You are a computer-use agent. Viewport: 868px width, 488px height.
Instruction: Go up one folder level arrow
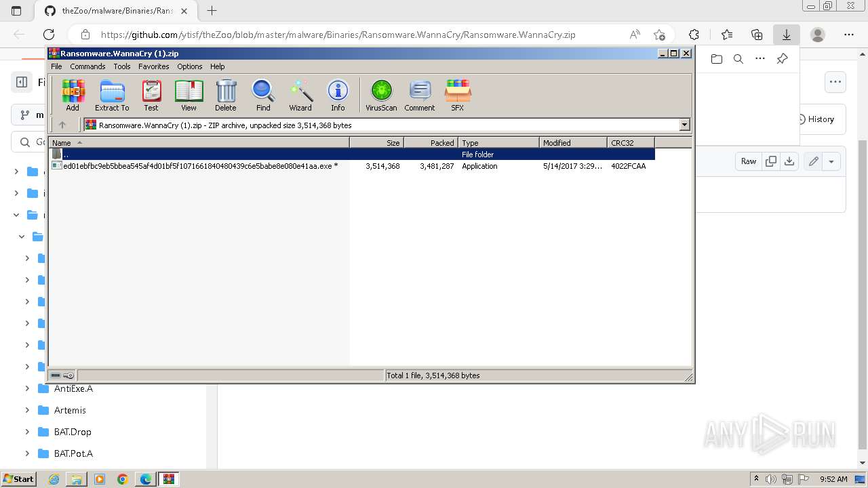tap(62, 125)
